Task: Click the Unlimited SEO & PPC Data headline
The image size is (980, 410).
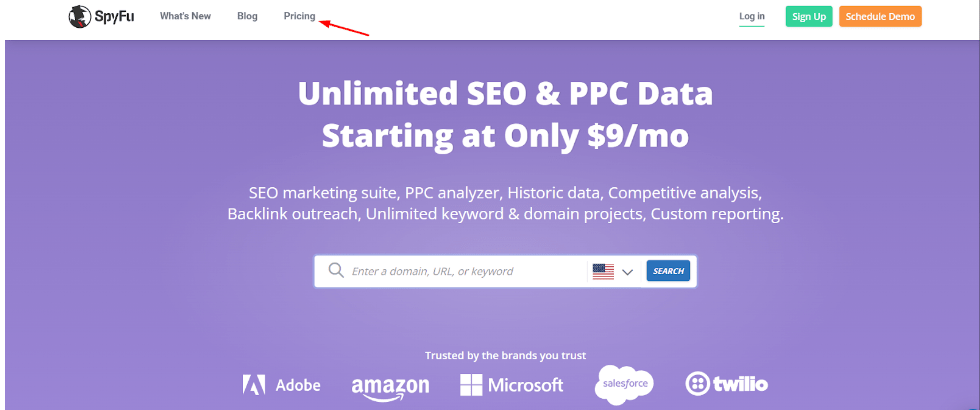Action: pyautogui.click(x=505, y=94)
